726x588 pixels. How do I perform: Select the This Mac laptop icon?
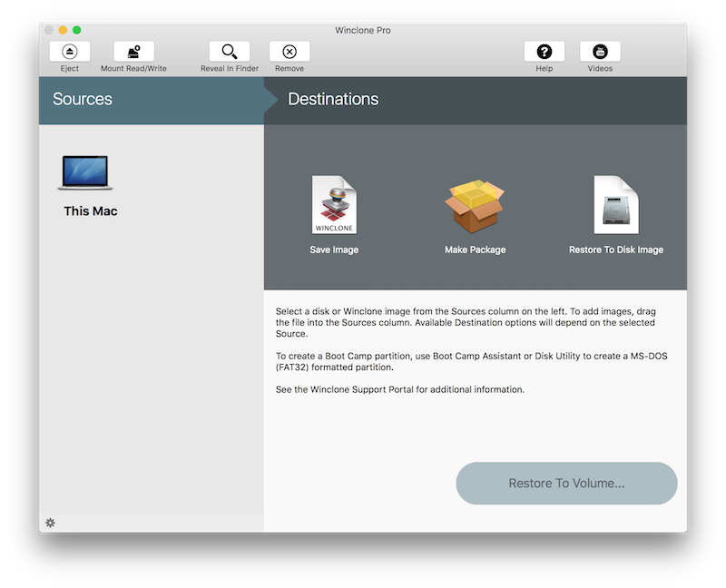85,172
